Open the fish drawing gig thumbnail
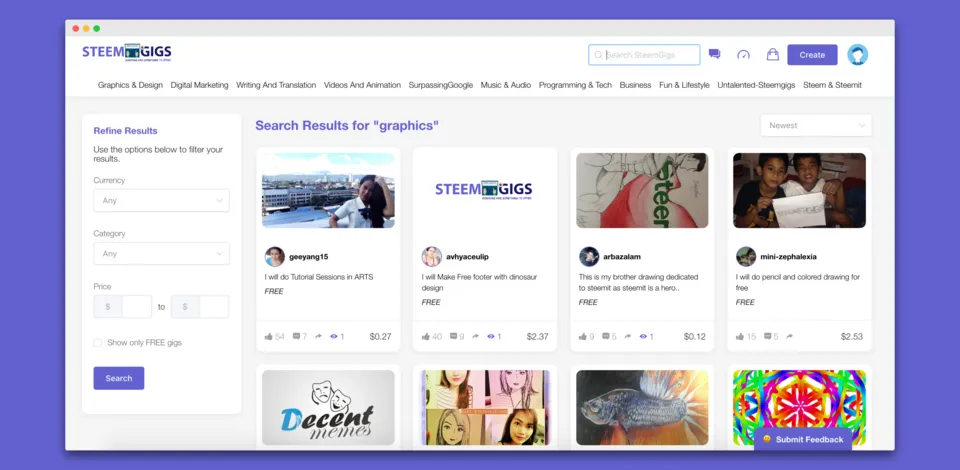 pyautogui.click(x=642, y=408)
